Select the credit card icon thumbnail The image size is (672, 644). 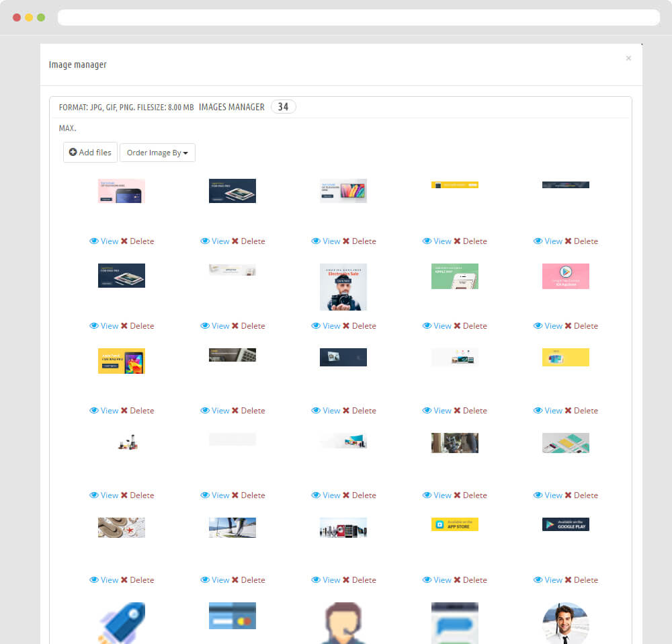(x=232, y=616)
